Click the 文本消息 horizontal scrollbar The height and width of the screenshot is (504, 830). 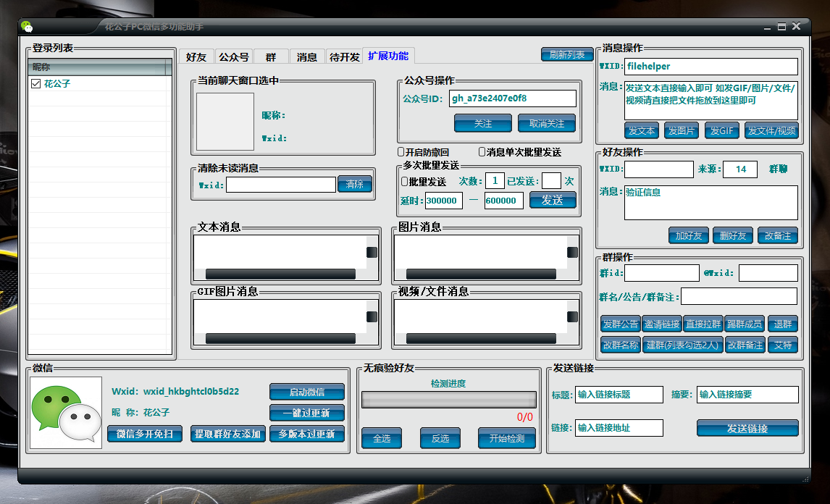(x=280, y=274)
